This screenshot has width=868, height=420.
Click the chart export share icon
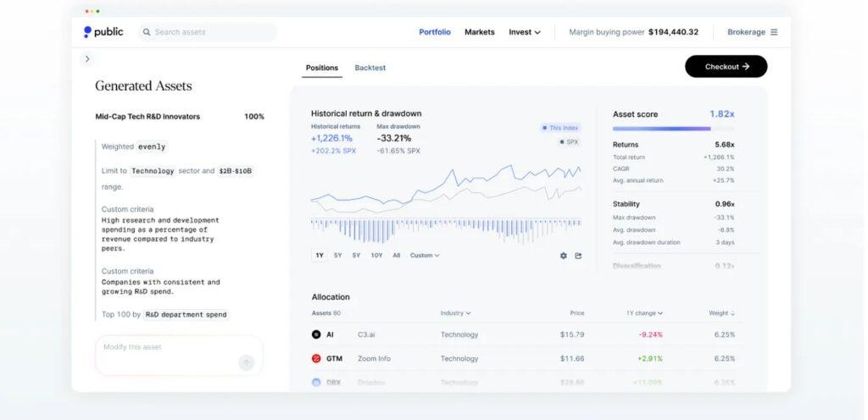(x=579, y=256)
